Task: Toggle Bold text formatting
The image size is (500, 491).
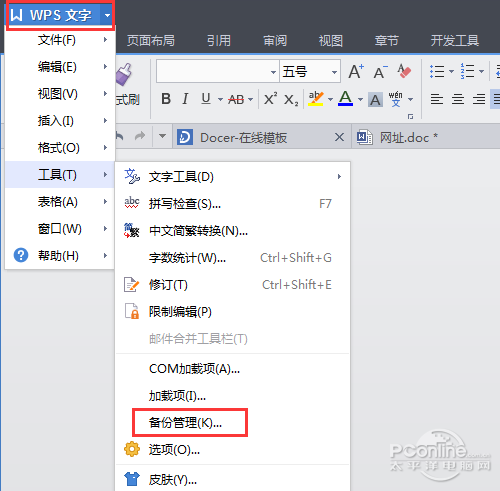Action: [x=166, y=99]
